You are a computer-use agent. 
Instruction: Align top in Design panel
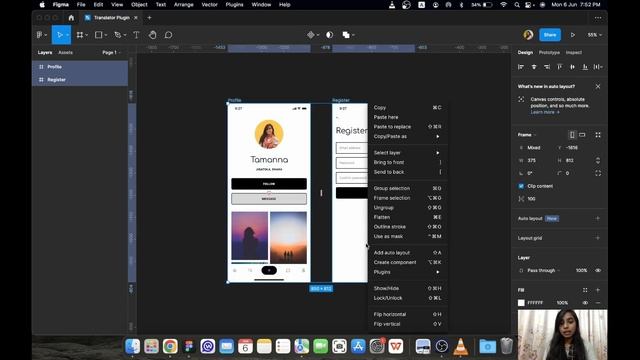click(x=560, y=67)
